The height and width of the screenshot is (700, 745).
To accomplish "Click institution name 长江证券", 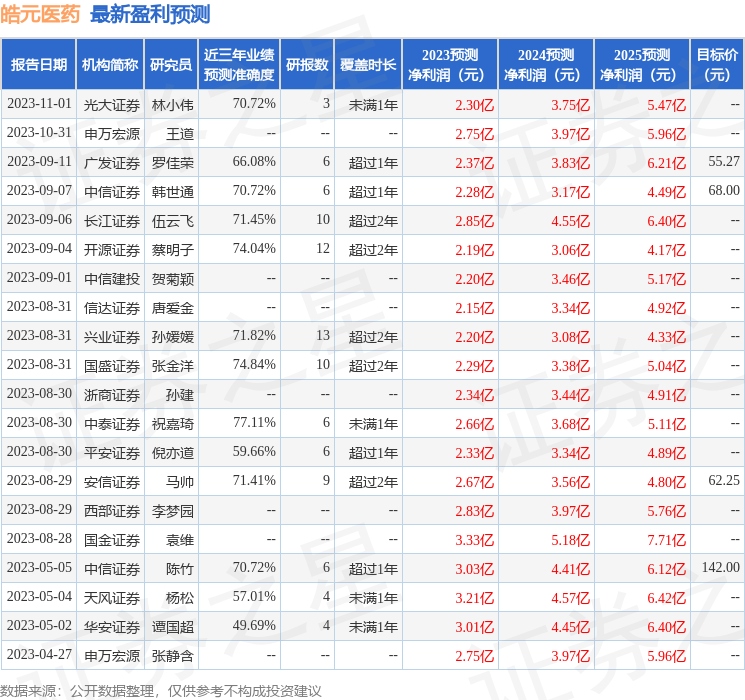I will pos(112,221).
